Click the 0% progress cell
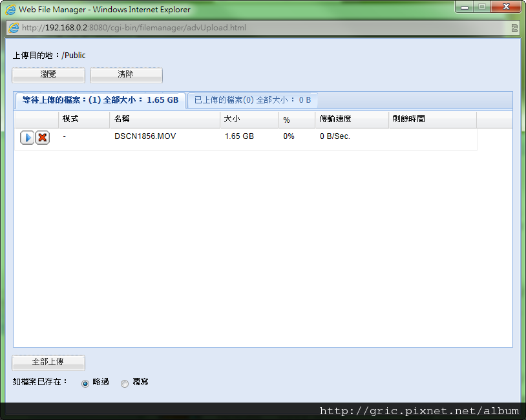 tap(289, 136)
